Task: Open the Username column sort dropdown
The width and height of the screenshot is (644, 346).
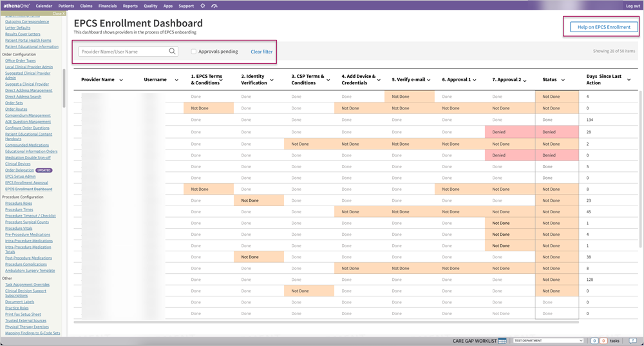Action: 176,80
